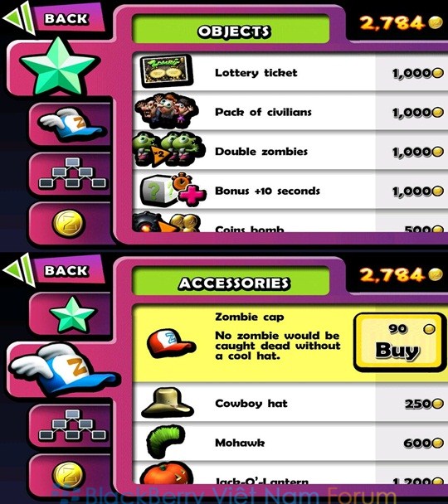
Task: Switch to winged cap tab on Objects screen
Action: click(x=71, y=124)
